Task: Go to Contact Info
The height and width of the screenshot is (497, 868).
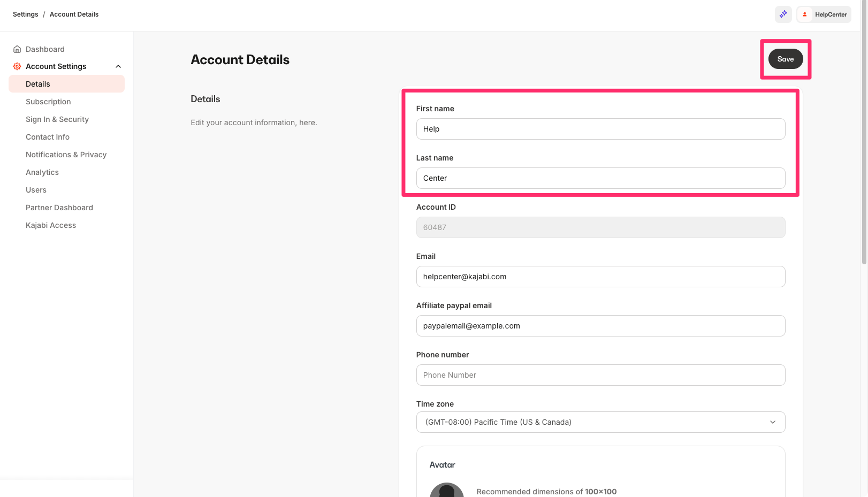Action: [x=47, y=137]
